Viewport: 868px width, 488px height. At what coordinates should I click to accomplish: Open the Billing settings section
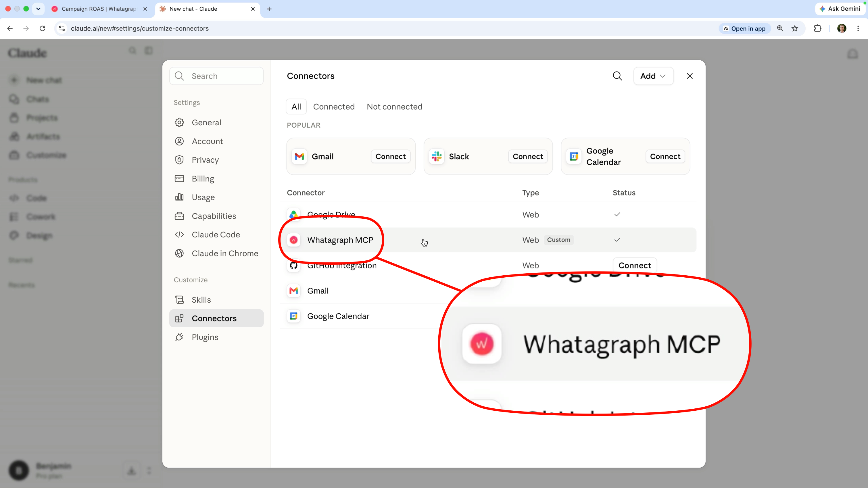tap(216, 179)
